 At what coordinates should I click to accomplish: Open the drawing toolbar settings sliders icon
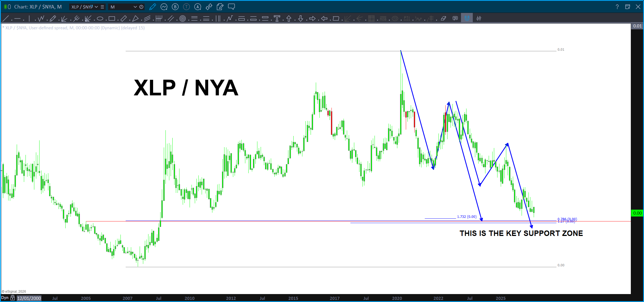(479, 19)
